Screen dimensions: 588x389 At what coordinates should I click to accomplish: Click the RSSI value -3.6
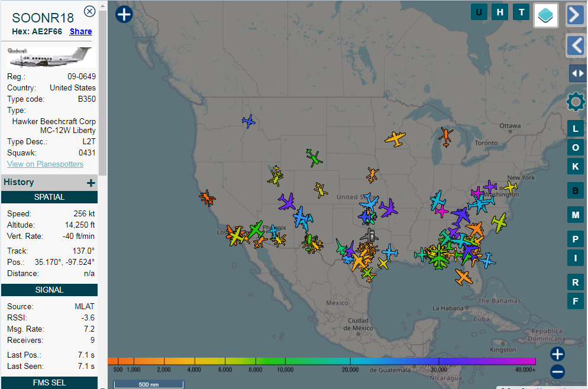point(88,318)
